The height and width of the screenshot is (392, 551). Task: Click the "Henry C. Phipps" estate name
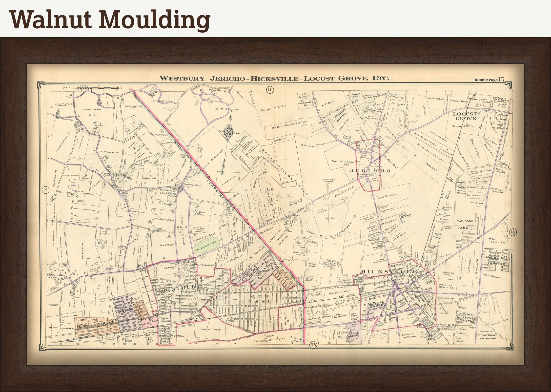coord(92,109)
